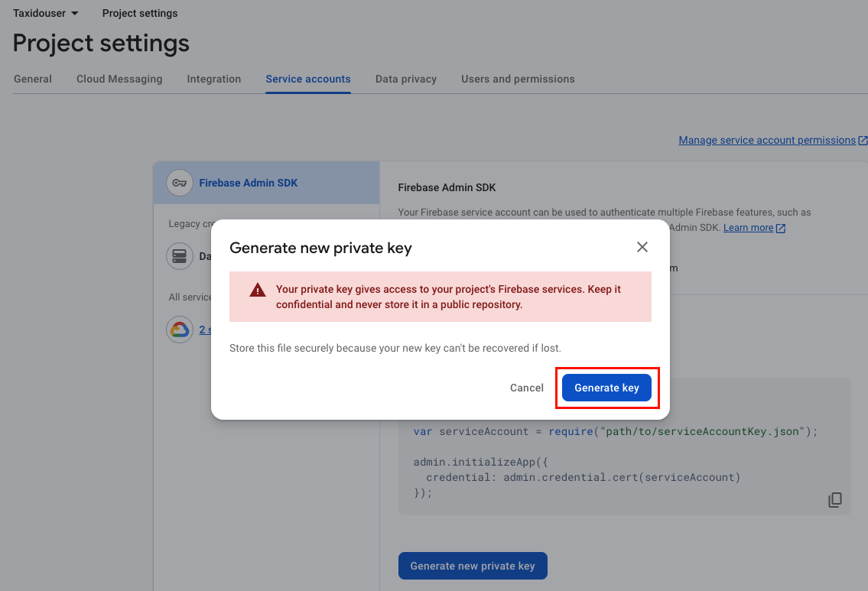The height and width of the screenshot is (591, 868).
Task: Click the external-link icon beside Learn more
Action: [781, 229]
